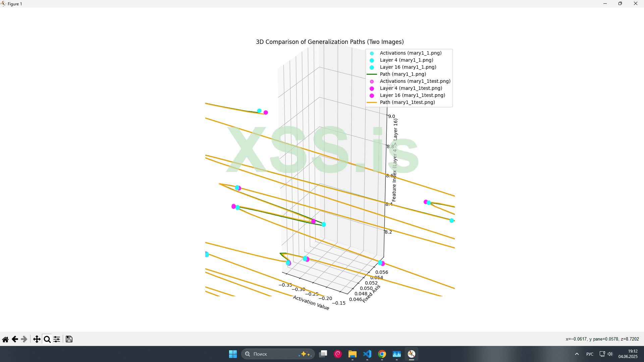Open Google Chrome from taskbar
This screenshot has height=362, width=644.
[382, 354]
